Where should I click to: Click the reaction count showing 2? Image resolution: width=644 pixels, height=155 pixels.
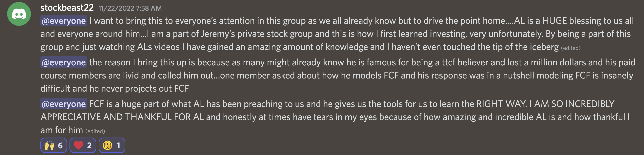point(89,145)
